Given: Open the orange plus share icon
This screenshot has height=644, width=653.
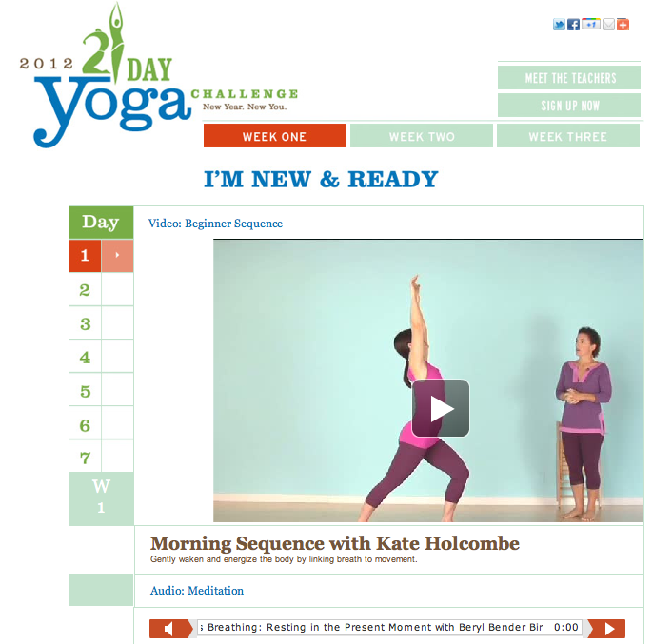Looking at the screenshot, I should click(623, 25).
